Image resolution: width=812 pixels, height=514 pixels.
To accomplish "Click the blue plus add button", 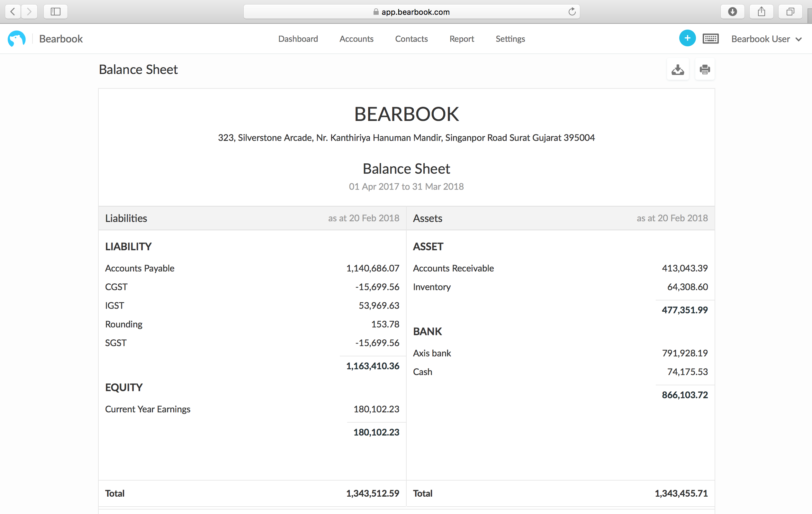I will pos(687,39).
